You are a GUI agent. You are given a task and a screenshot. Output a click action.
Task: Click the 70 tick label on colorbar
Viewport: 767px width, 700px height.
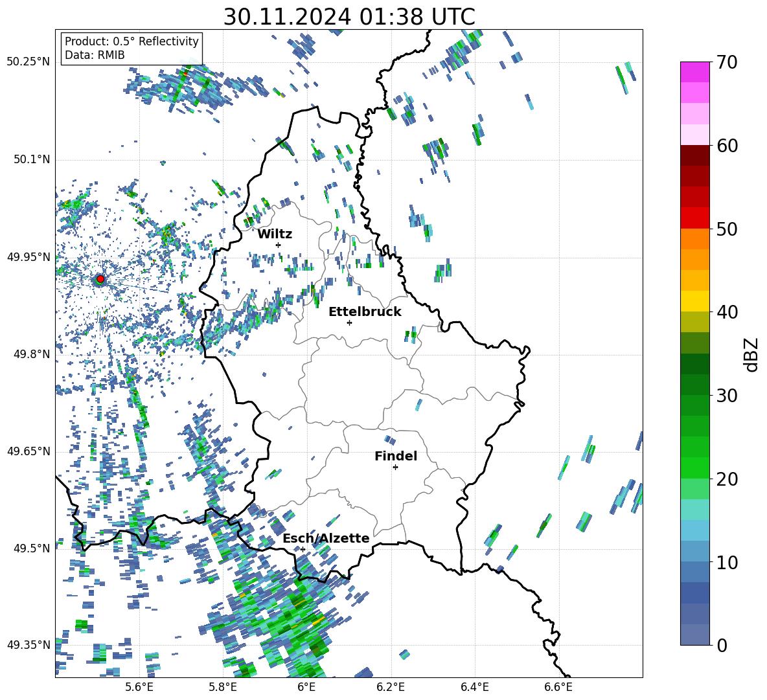[726, 62]
